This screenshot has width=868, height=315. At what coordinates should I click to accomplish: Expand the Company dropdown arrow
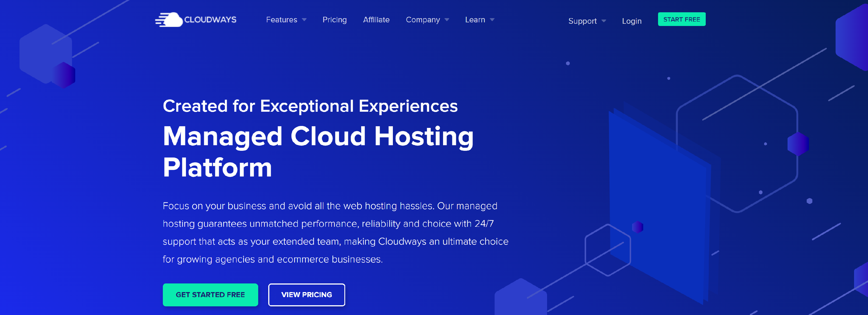click(x=447, y=20)
